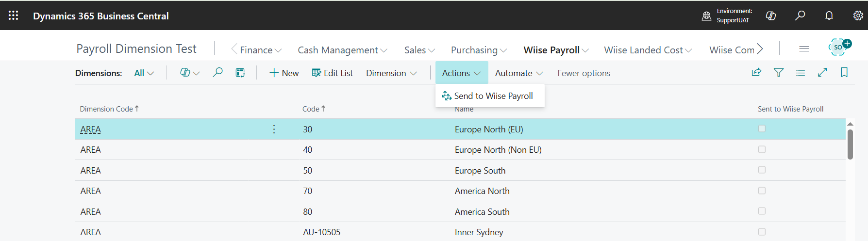Collapse the Actions menu
The height and width of the screenshot is (241, 868).
(x=461, y=73)
